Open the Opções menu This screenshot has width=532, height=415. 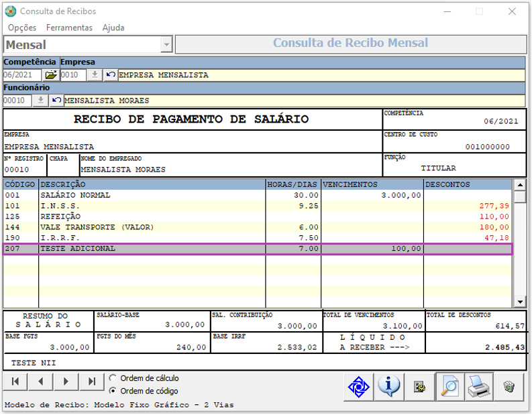pyautogui.click(x=22, y=27)
